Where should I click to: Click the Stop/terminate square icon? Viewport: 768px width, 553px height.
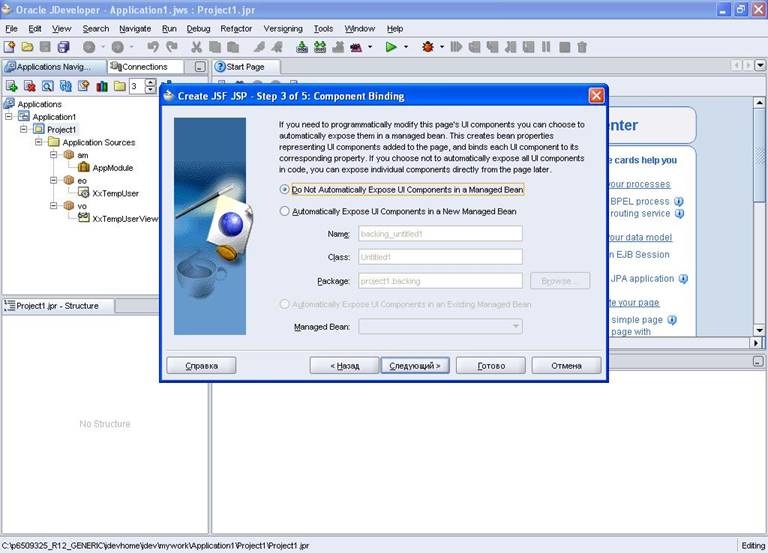[x=564, y=47]
